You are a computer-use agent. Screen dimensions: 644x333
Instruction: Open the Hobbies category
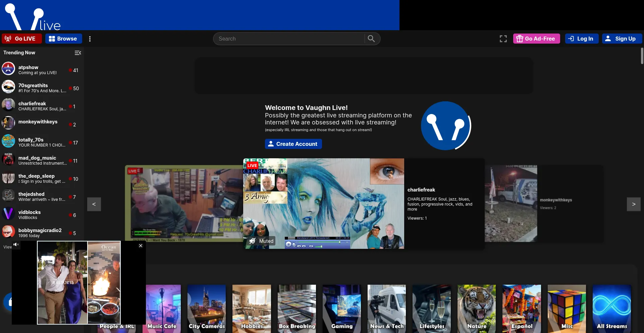[252, 309]
